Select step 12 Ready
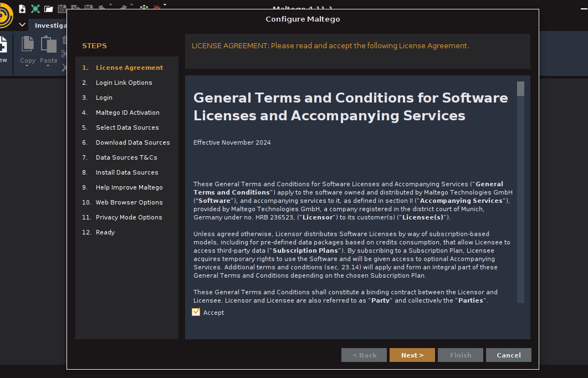The width and height of the screenshot is (588, 378). click(x=98, y=232)
